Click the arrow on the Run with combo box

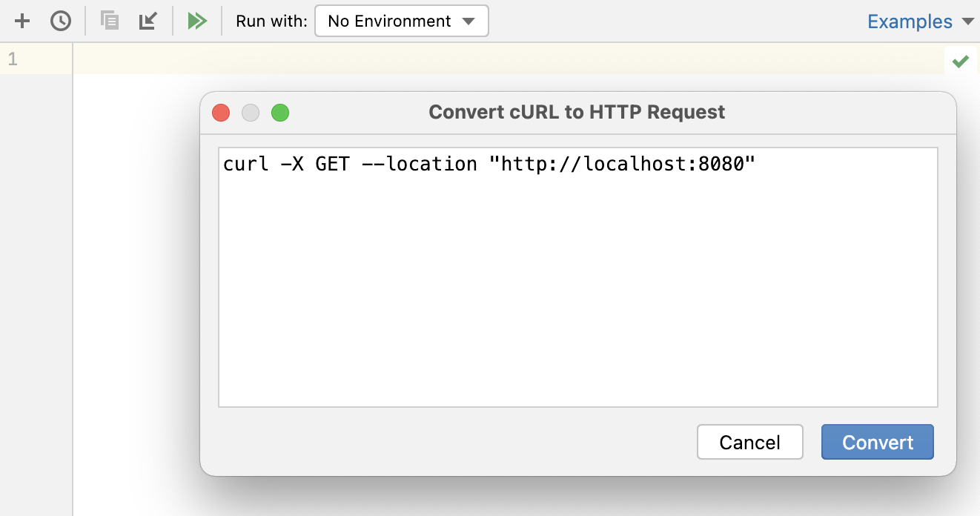pyautogui.click(x=469, y=21)
